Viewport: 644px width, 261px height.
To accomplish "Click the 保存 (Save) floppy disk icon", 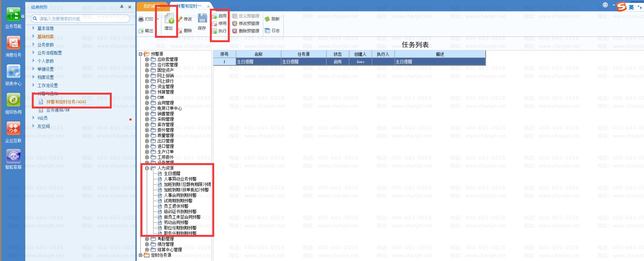I will [202, 18].
